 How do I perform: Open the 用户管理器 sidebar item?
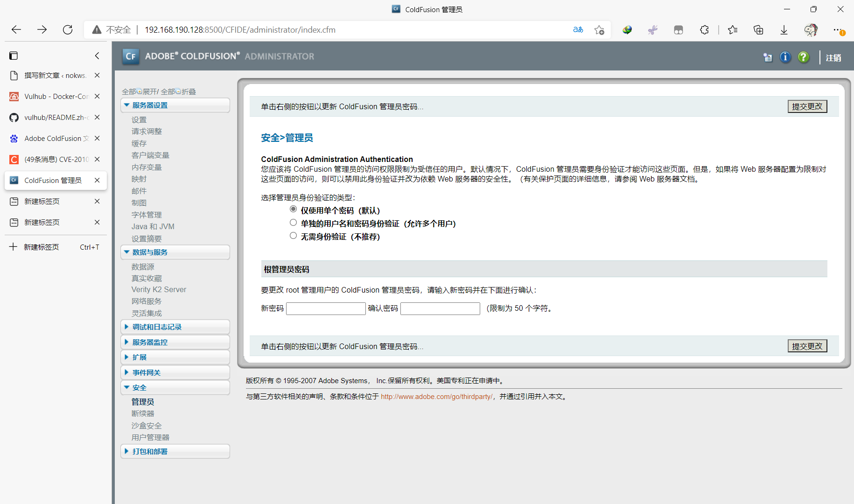tap(150, 437)
